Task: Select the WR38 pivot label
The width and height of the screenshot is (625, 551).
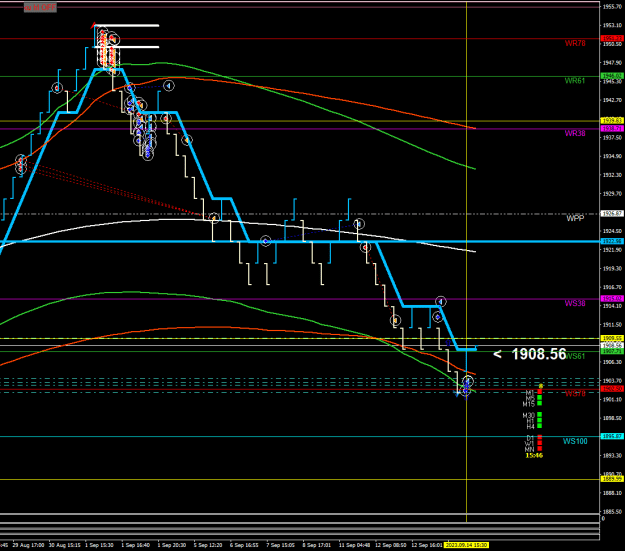Action: (575, 134)
